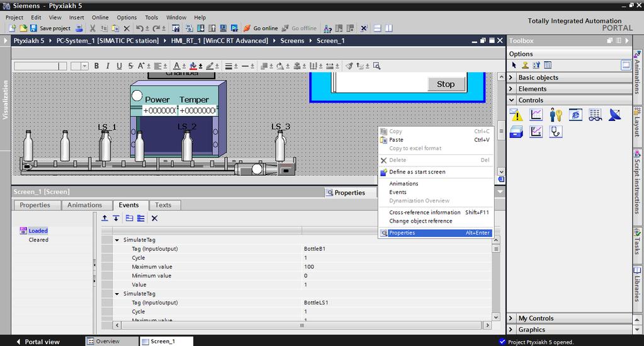Click the Download to device icon
This screenshot has height=346, width=644.
click(200, 28)
